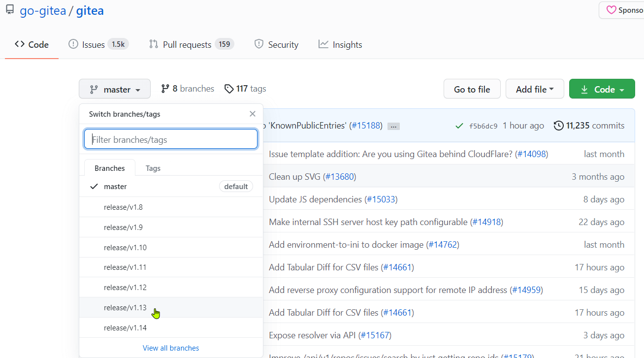
Task: Close the Switch branches/tags popup
Action: (253, 114)
